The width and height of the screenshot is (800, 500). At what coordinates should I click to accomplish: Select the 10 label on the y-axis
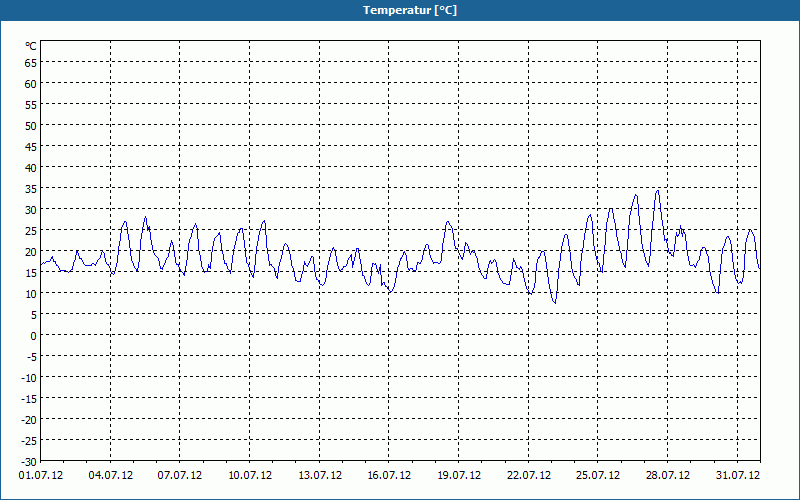pyautogui.click(x=31, y=294)
